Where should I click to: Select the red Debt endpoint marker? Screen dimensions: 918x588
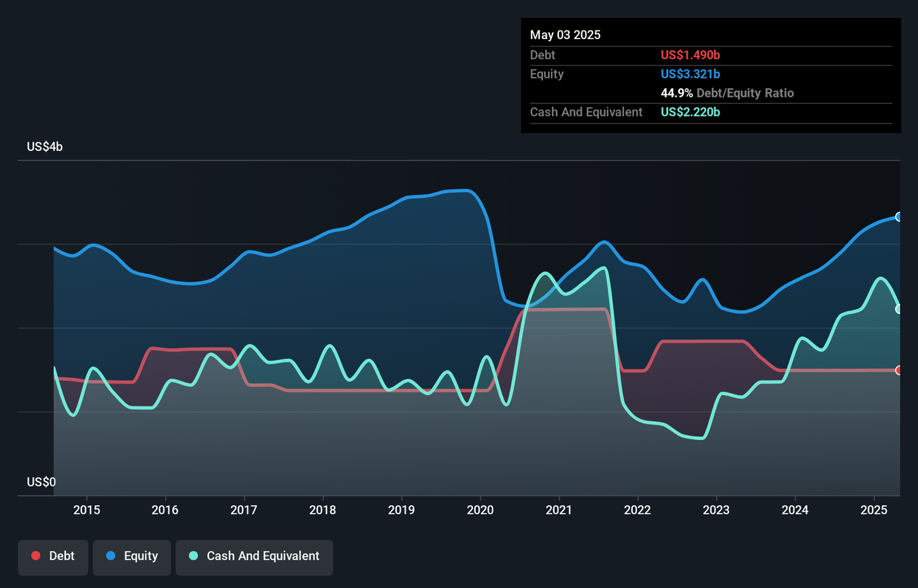point(899,371)
